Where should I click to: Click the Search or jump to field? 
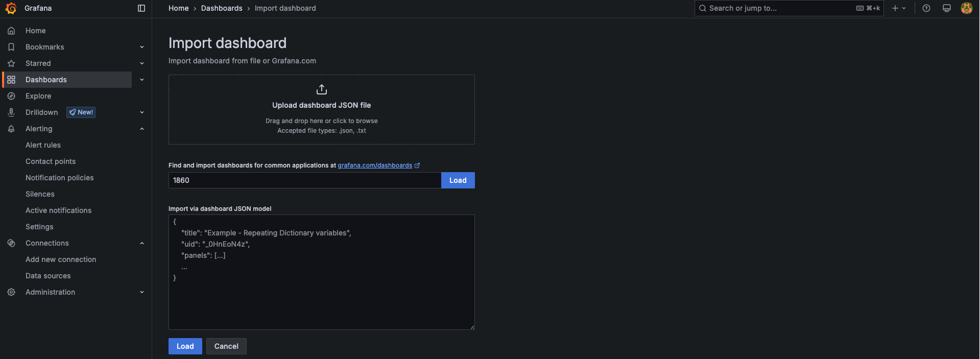789,8
